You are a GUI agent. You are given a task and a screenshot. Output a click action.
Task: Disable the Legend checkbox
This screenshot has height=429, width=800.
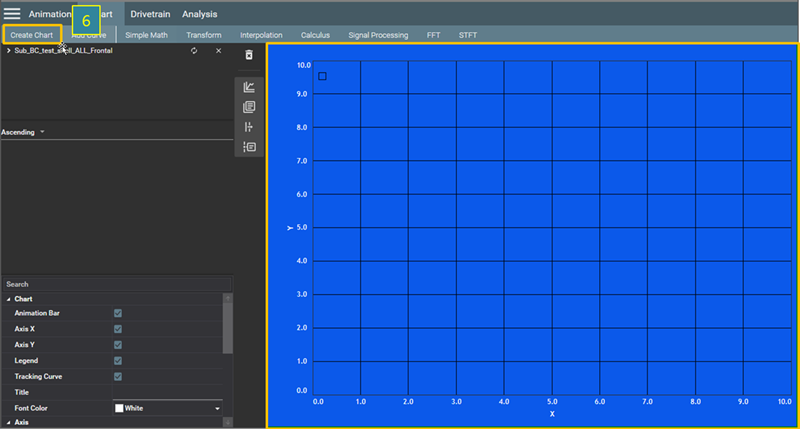[x=118, y=361]
